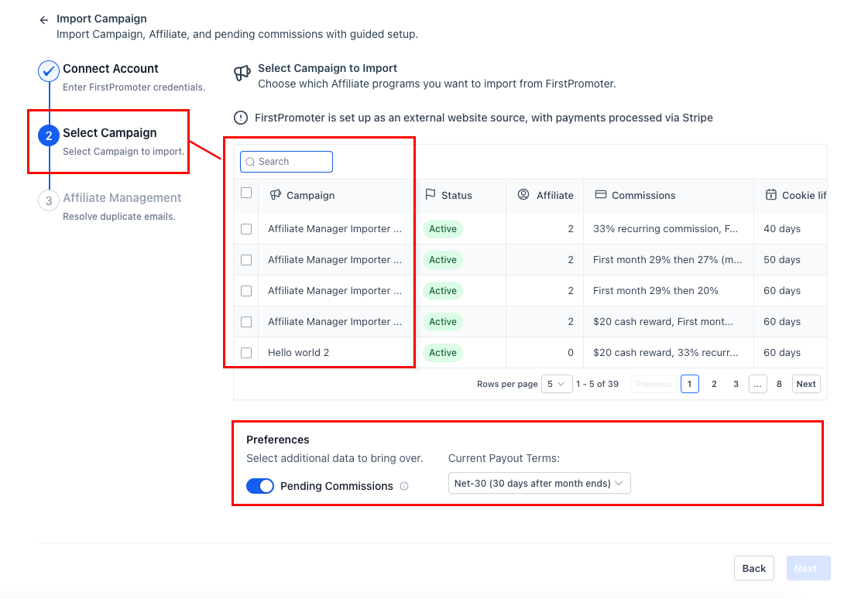Go to page 1 of the table

[689, 384]
